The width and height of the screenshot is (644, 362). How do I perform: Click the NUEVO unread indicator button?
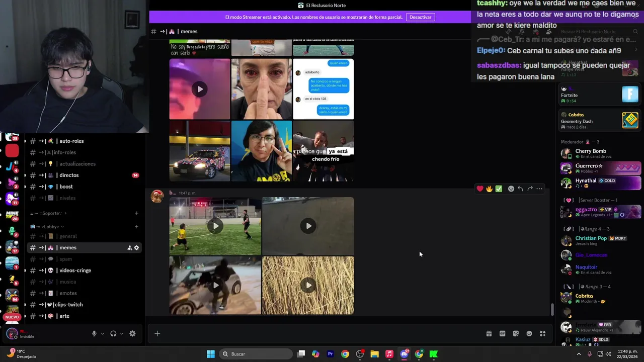pos(12,317)
